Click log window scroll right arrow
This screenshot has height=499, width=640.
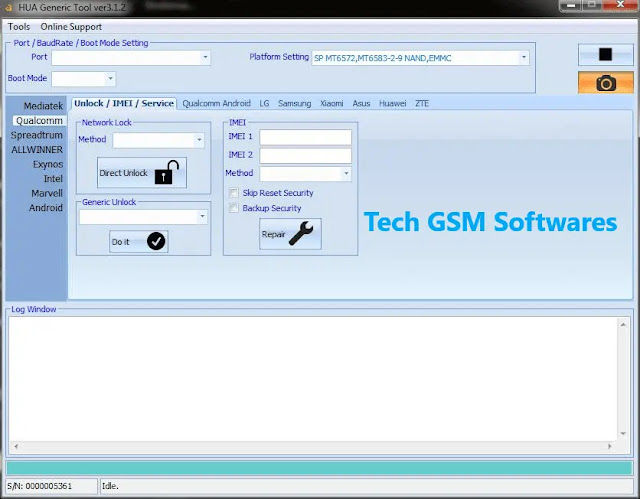[x=609, y=446]
